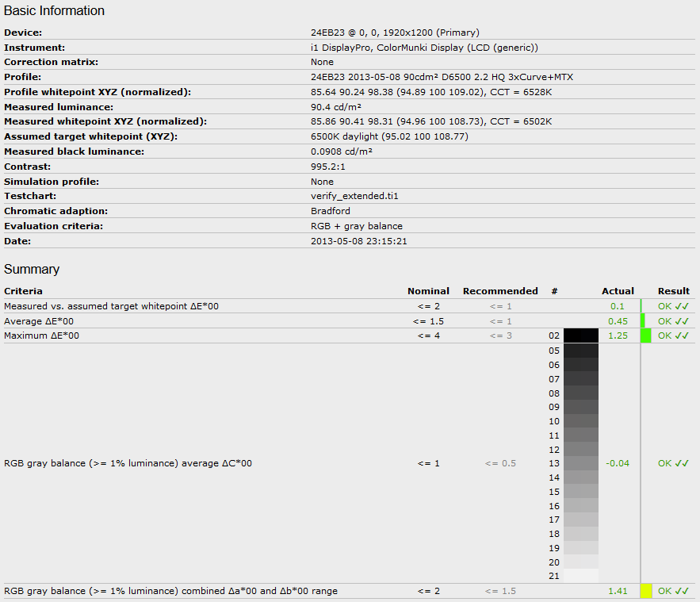Click OK checkmarks for gray balance average
The height and width of the screenshot is (602, 700).
(x=673, y=463)
